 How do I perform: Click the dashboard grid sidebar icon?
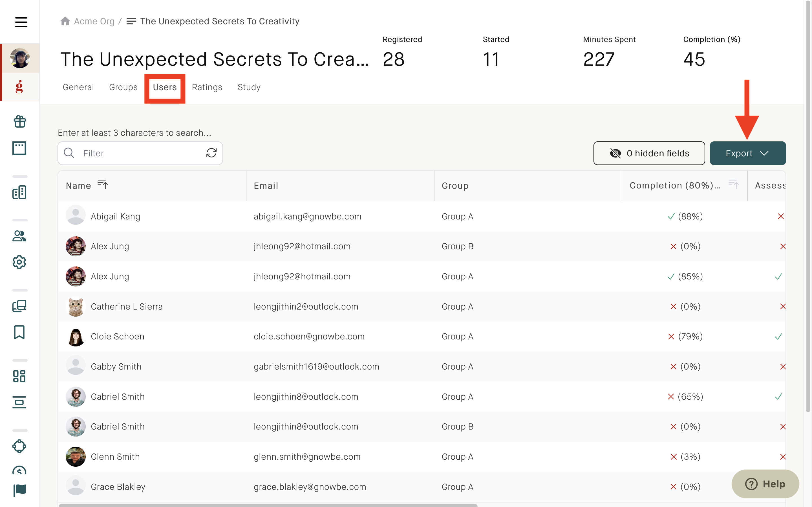pos(19,376)
